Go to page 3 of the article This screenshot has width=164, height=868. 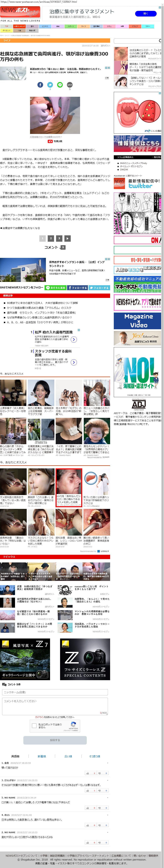click(x=59, y=238)
